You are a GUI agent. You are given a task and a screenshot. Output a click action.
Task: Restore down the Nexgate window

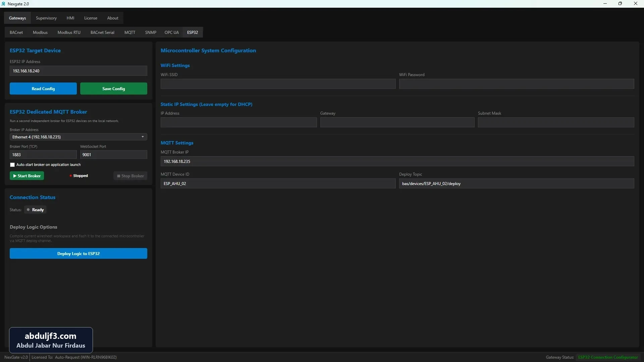click(620, 4)
